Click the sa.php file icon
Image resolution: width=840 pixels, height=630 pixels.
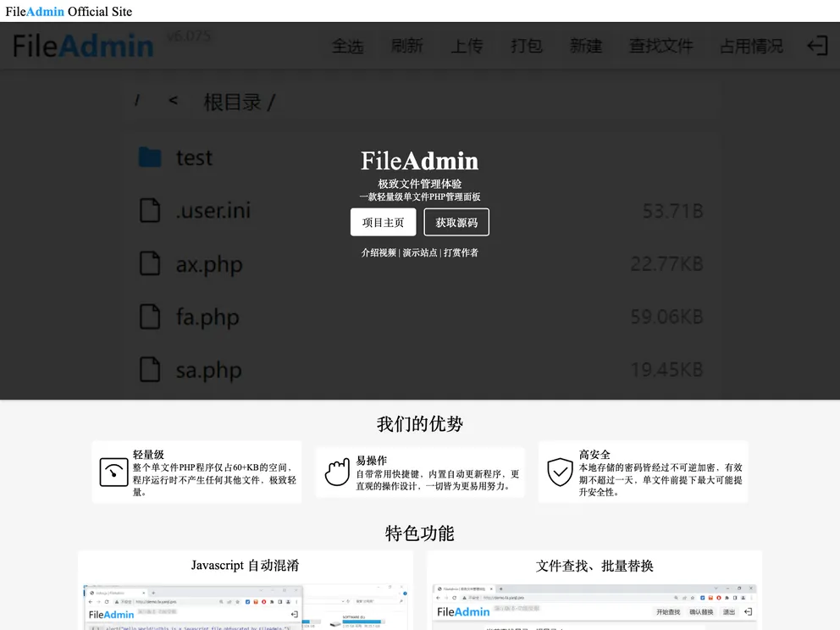point(149,369)
